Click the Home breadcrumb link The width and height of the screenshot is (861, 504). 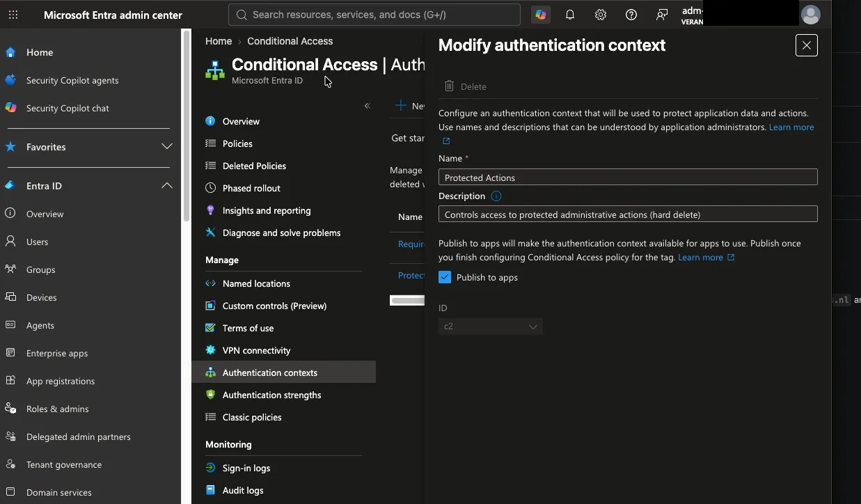[x=219, y=41]
